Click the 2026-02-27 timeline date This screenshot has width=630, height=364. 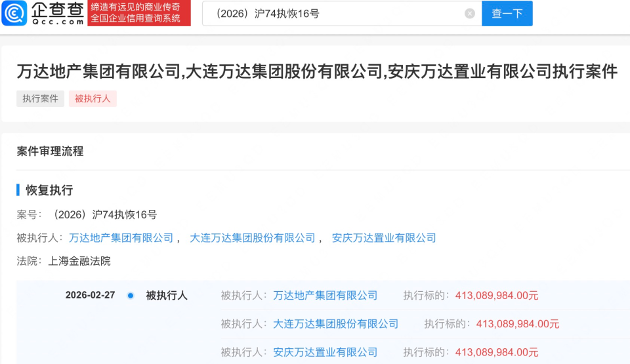point(90,295)
